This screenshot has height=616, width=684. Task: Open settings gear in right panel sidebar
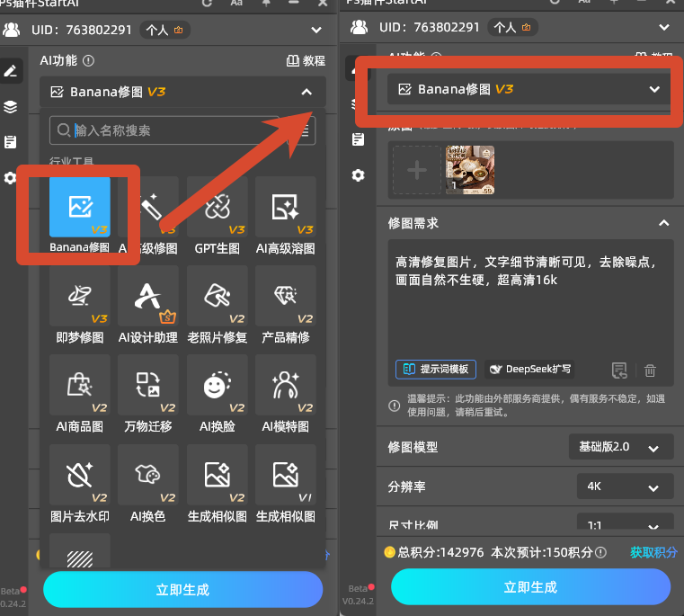click(x=358, y=175)
